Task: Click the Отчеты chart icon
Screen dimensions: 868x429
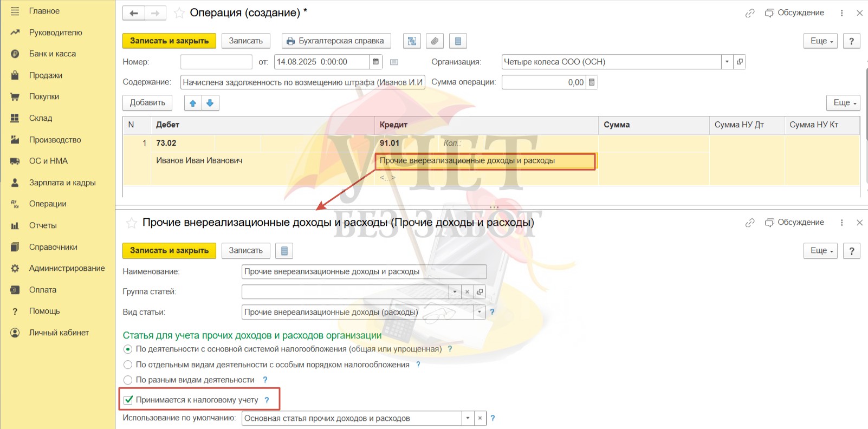Action: [15, 225]
